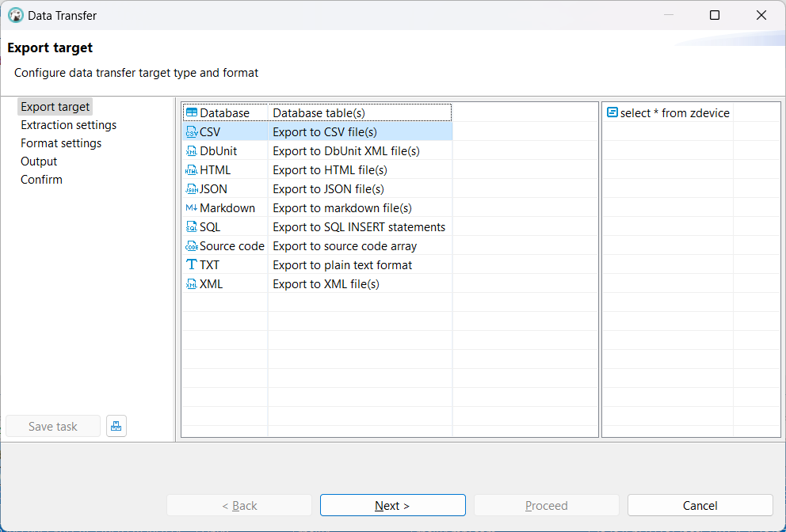Pick the JSON export icon

[x=191, y=189]
